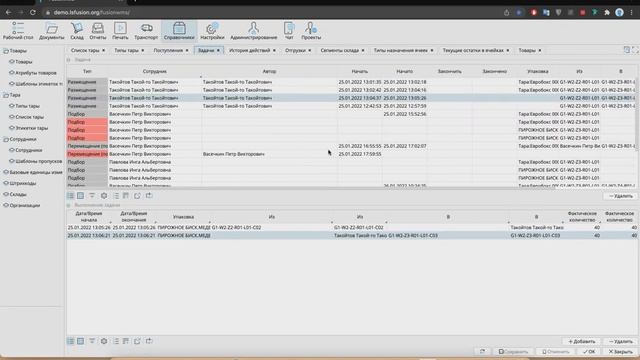This screenshot has height=360, width=640.
Task: Reload the browser page
Action: (33, 12)
